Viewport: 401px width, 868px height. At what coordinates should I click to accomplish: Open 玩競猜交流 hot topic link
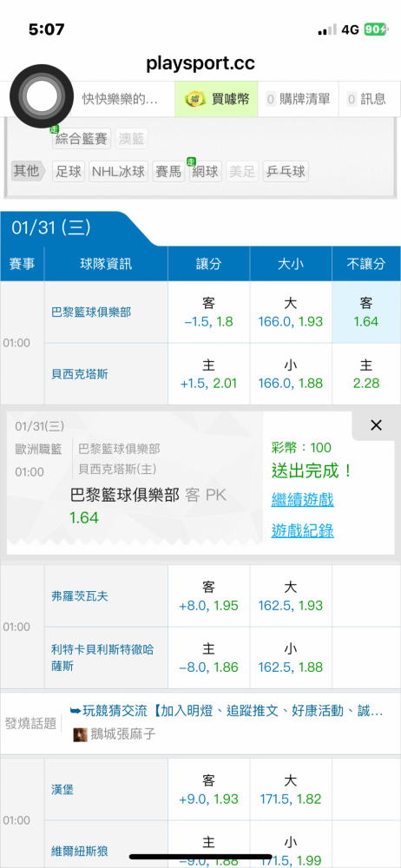pyautogui.click(x=226, y=710)
